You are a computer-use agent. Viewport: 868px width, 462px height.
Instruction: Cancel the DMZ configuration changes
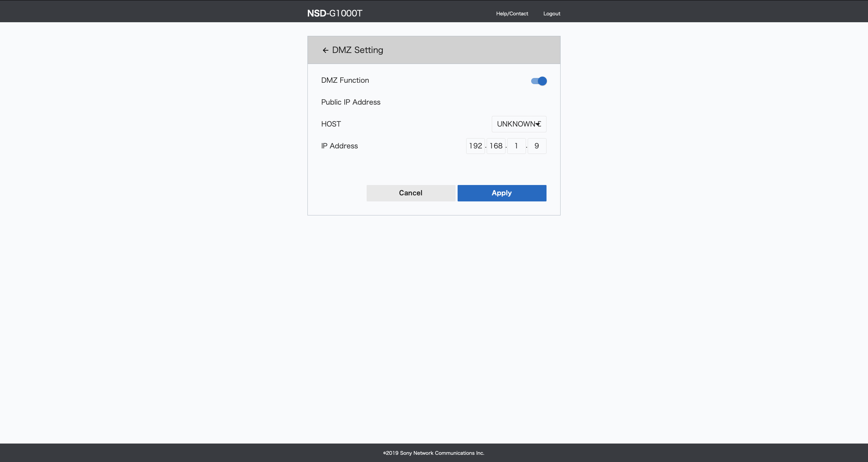click(x=411, y=193)
